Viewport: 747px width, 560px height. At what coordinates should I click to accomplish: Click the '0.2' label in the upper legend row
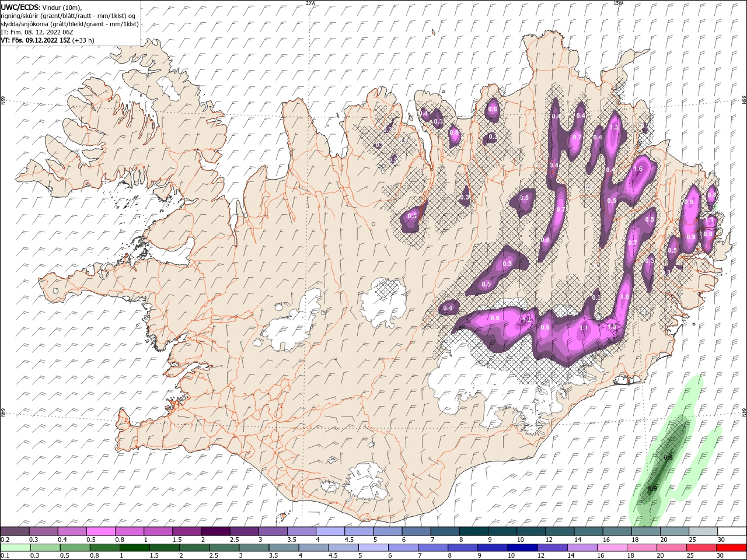[x=5, y=540]
